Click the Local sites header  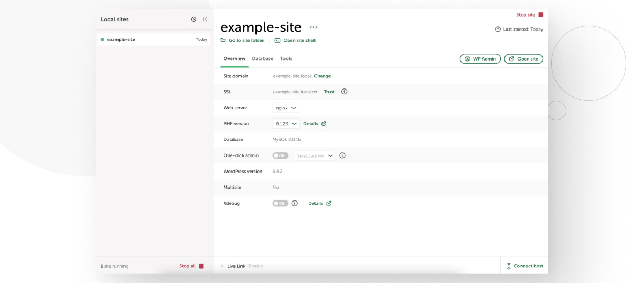click(115, 20)
